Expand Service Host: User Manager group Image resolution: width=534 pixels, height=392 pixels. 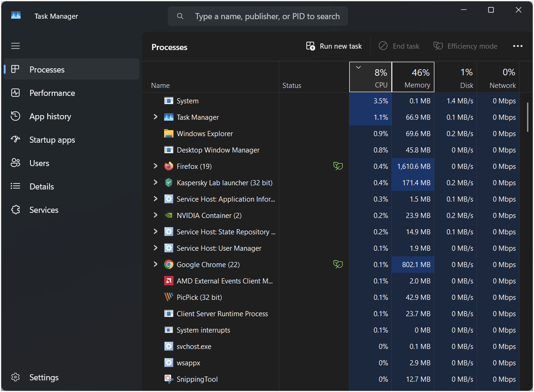click(156, 247)
